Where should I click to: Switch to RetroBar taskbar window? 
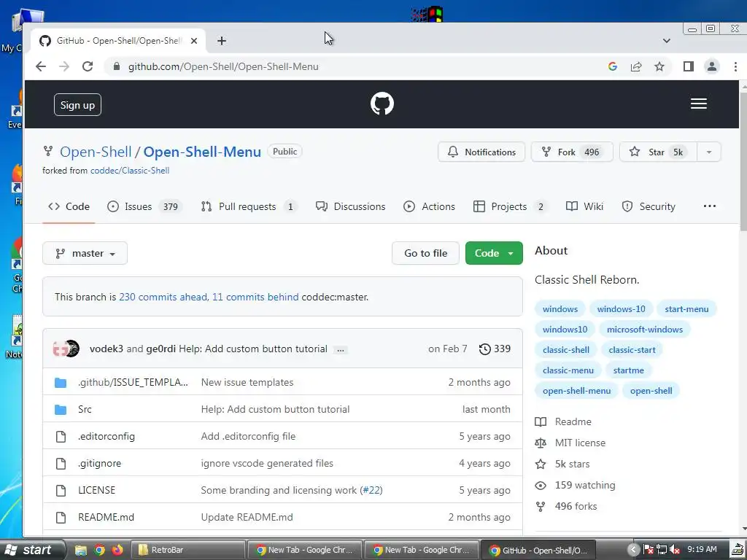point(187,550)
